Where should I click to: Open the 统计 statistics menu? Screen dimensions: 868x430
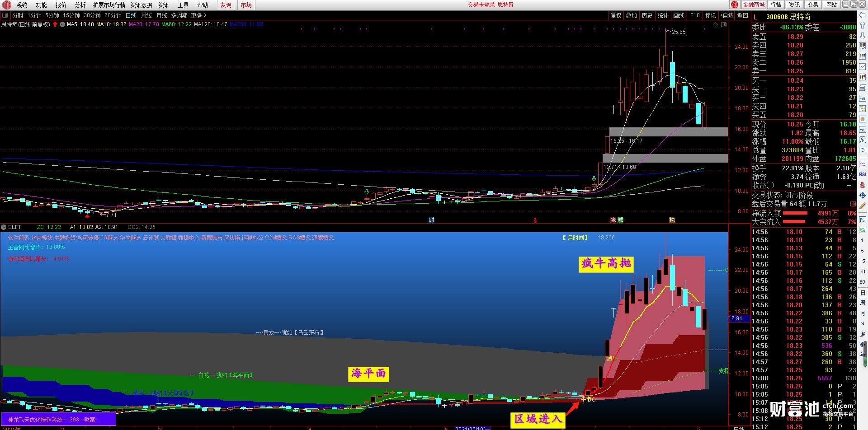pyautogui.click(x=663, y=15)
